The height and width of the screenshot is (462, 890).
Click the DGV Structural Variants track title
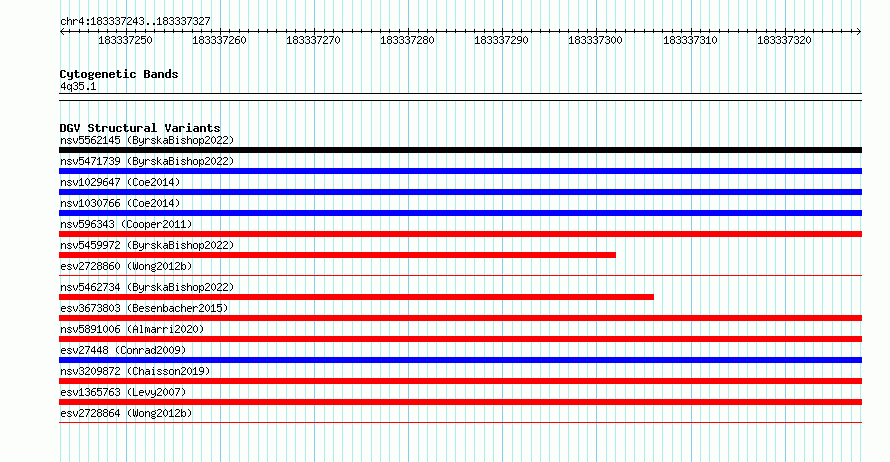(140, 128)
